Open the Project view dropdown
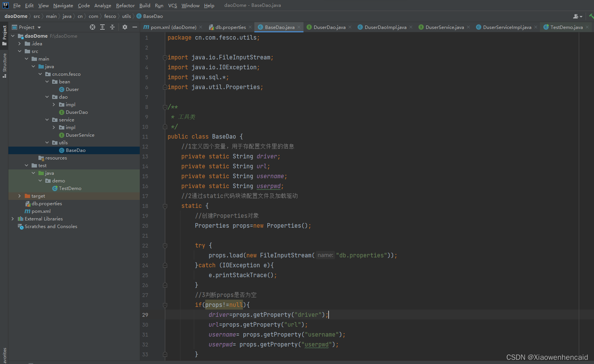The image size is (594, 364). tap(39, 27)
